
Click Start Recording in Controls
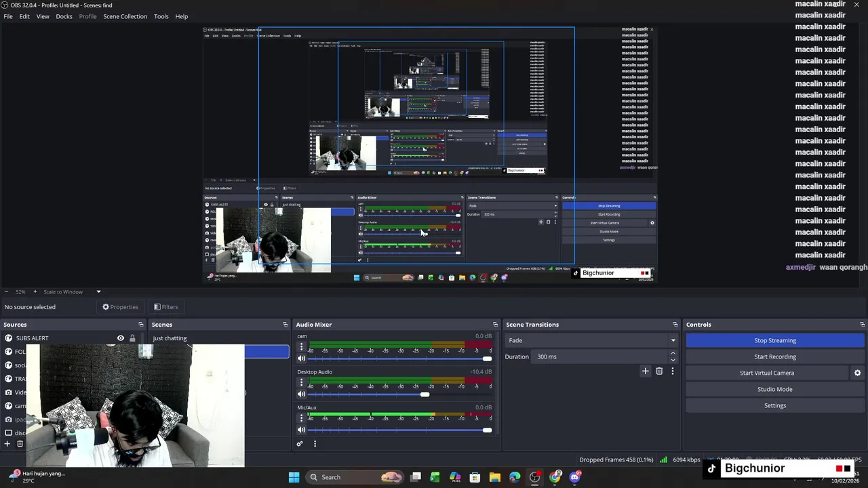point(775,357)
